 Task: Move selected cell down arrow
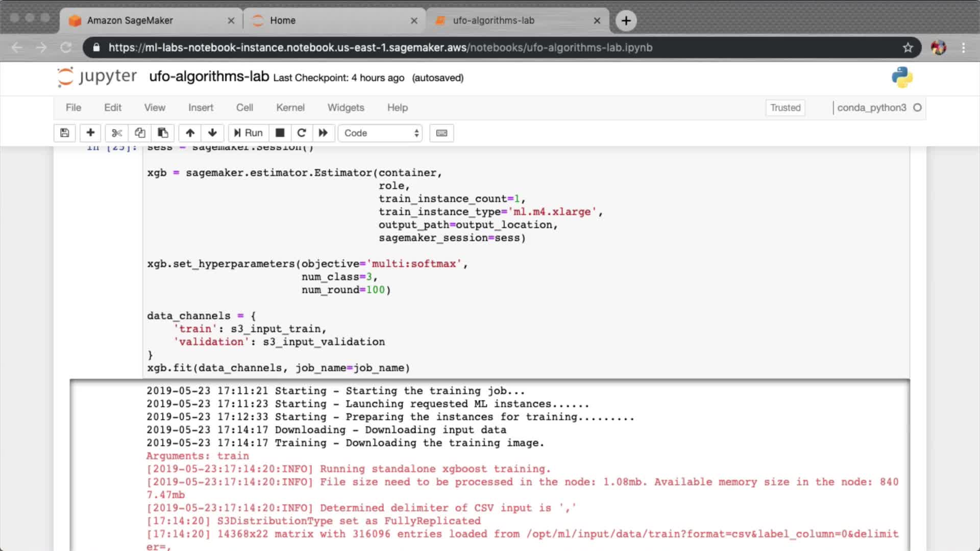212,133
